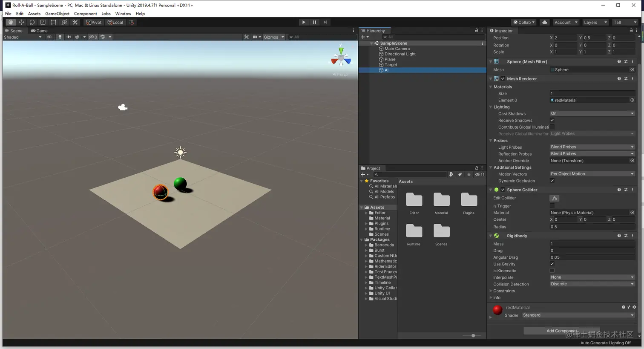Toggle Contribute Global Illumination checkbox
This screenshot has height=349, width=644.
pos(552,127)
